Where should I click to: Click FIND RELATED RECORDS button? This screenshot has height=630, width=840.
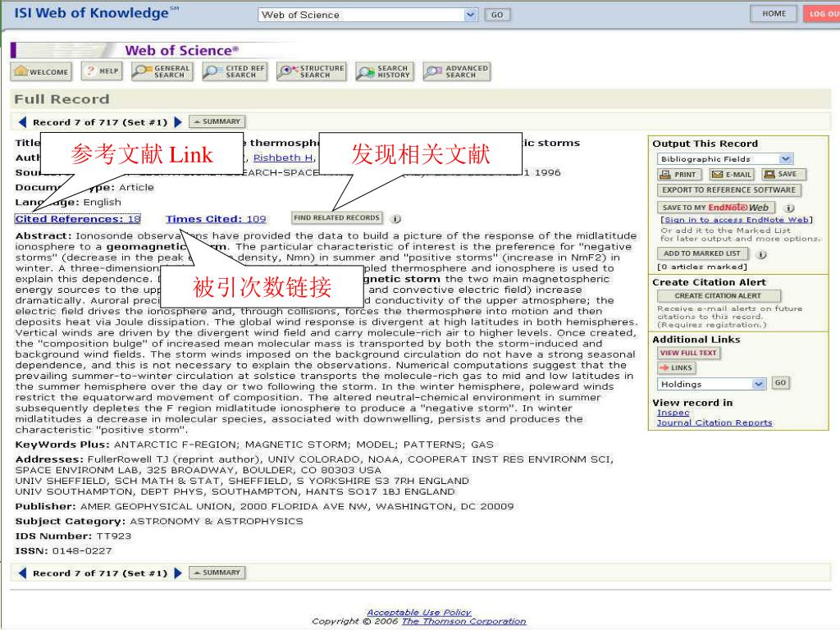[x=337, y=217]
